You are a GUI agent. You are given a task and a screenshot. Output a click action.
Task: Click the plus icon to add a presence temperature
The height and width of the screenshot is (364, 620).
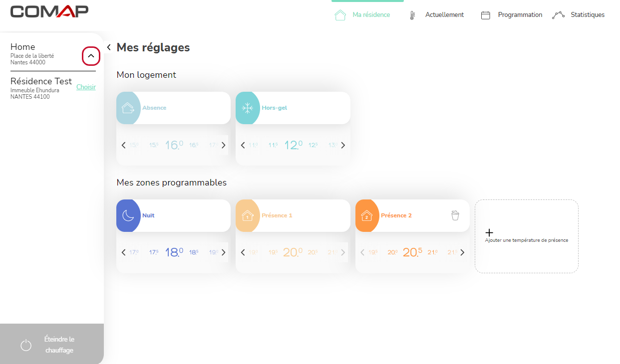489,232
